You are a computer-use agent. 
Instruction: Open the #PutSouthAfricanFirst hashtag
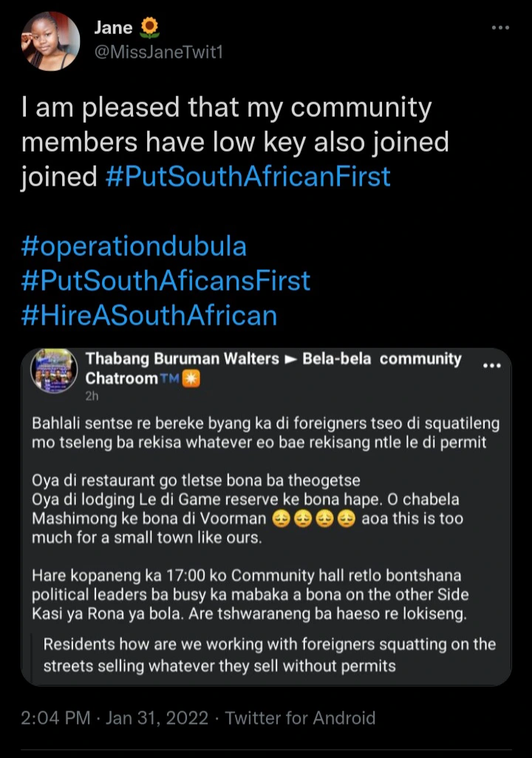[248, 177]
